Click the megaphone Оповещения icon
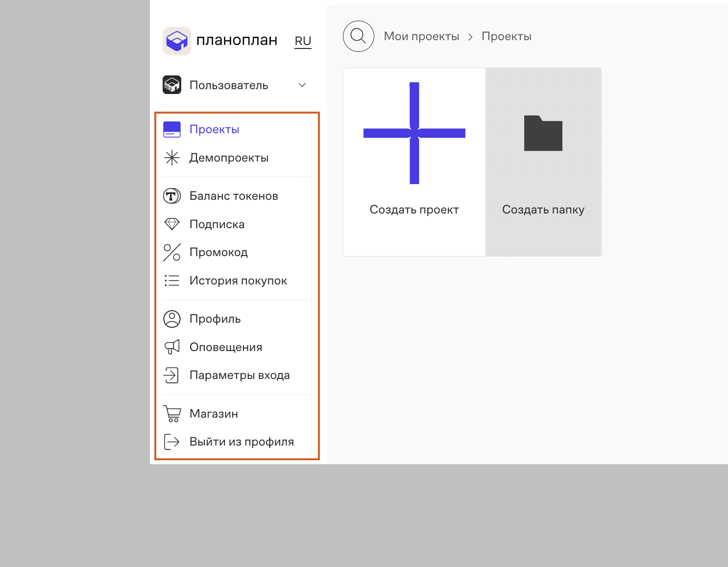The height and width of the screenshot is (567, 728). pyautogui.click(x=172, y=347)
